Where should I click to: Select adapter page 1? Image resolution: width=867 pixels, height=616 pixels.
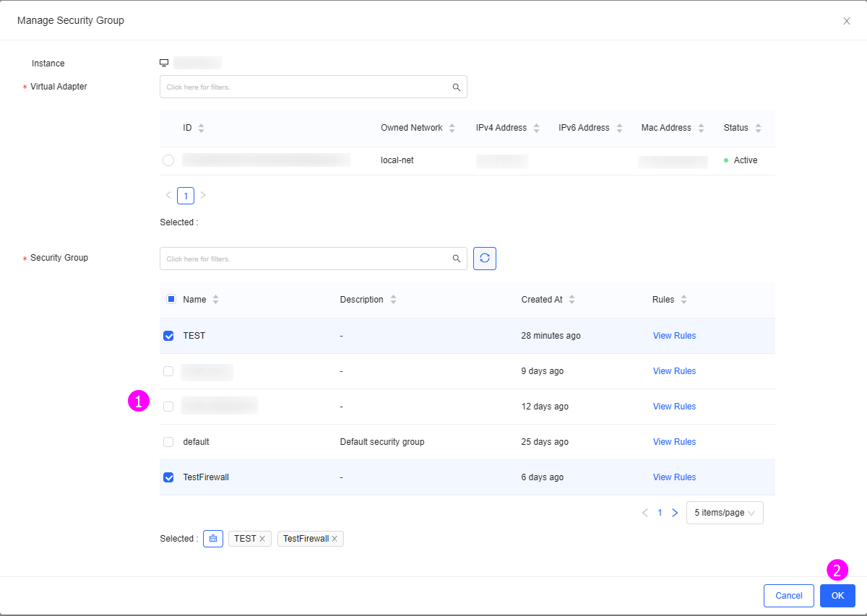(x=186, y=196)
